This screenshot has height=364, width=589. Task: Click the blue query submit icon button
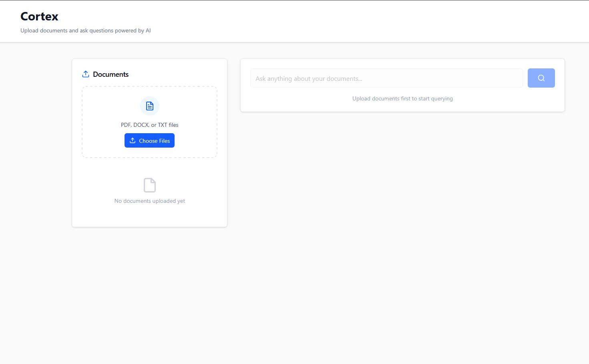coord(541,78)
